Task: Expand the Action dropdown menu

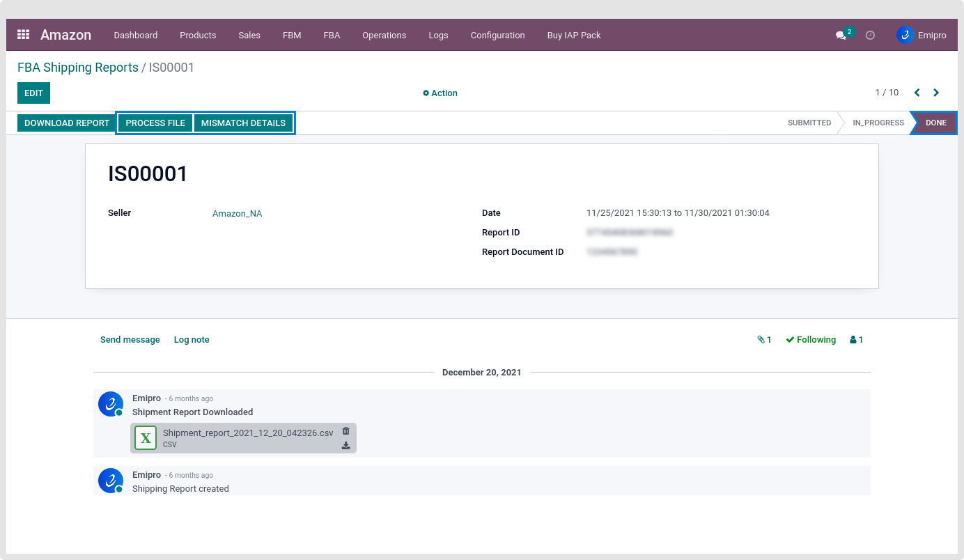Action: (x=440, y=93)
